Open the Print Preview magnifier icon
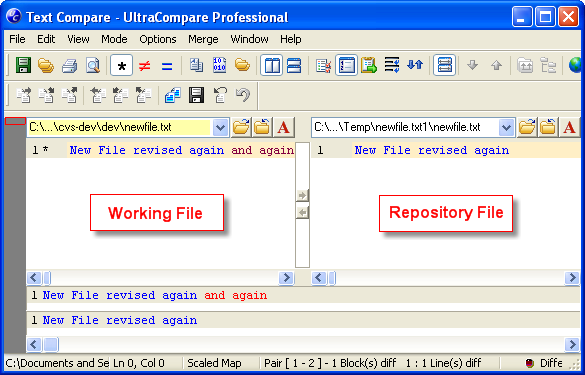The width and height of the screenshot is (585, 375). coord(93,66)
